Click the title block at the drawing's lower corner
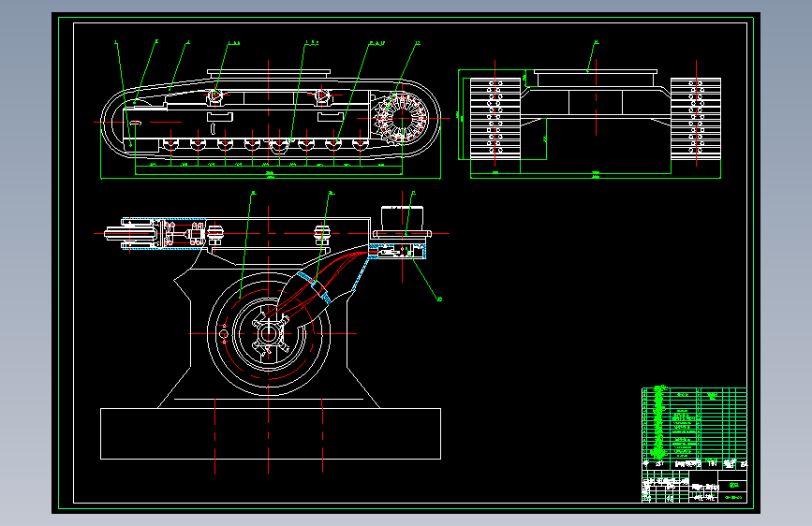The height and width of the screenshot is (526, 812). (694, 486)
